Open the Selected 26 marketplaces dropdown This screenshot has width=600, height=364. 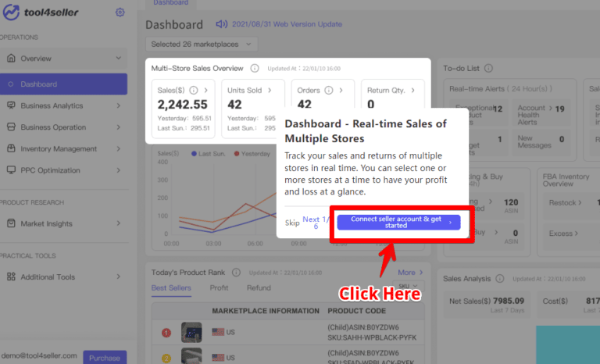pyautogui.click(x=202, y=45)
